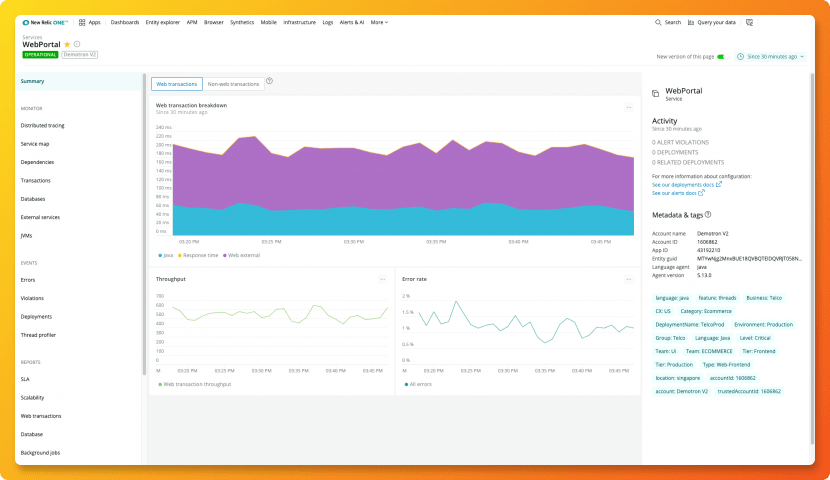
Task: Favorite WebPortal with the star icon
Action: [67, 44]
